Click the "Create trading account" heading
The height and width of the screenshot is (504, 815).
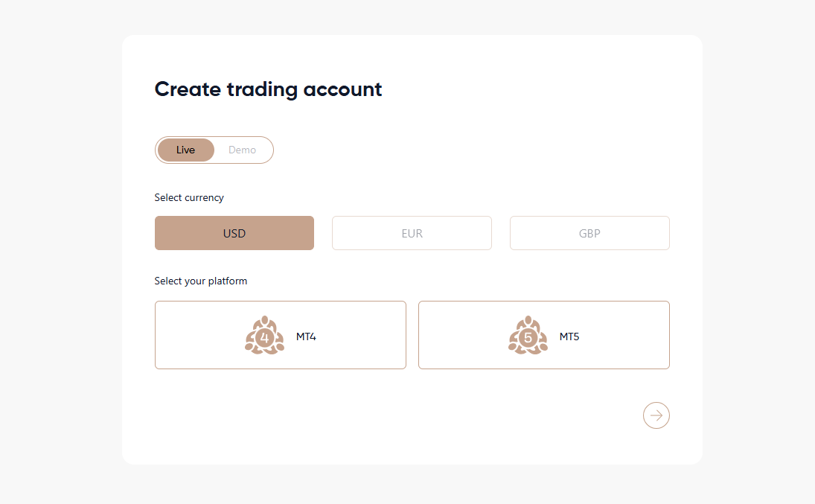point(268,89)
